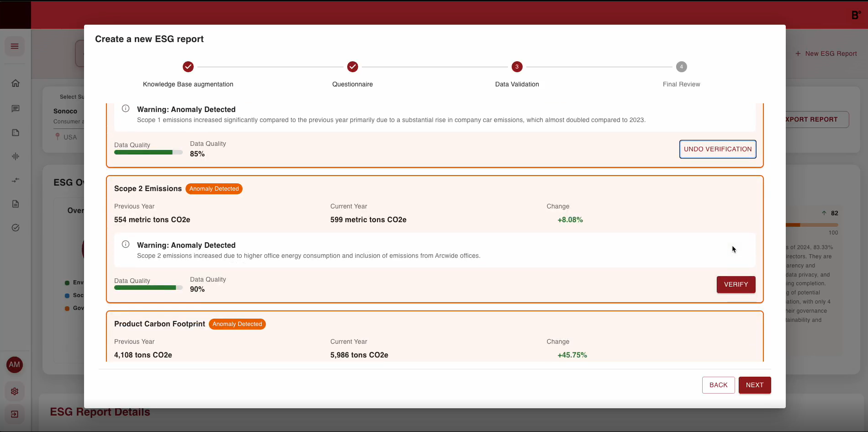868x432 pixels.
Task: Click the Data Validation step 3 marker
Action: coord(517,67)
